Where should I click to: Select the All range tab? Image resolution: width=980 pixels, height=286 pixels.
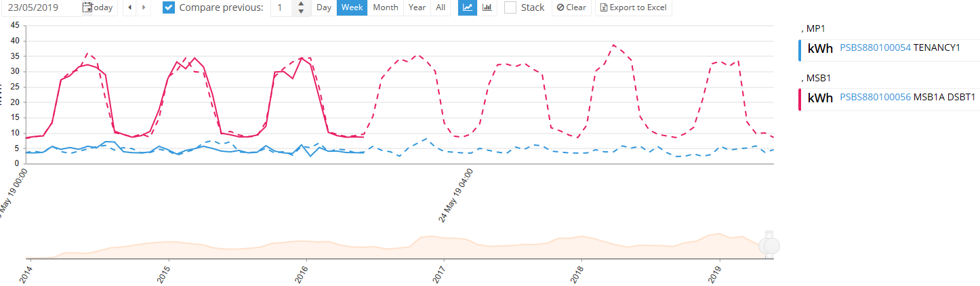pyautogui.click(x=441, y=7)
